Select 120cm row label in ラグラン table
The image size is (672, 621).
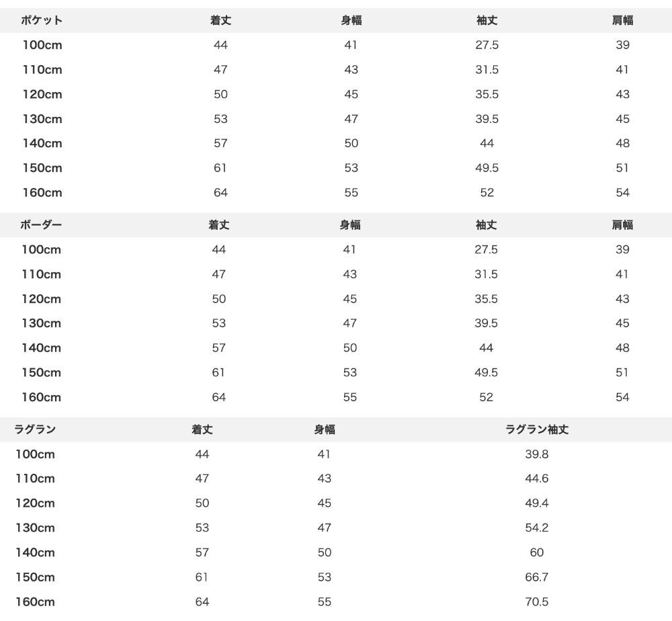tap(35, 503)
